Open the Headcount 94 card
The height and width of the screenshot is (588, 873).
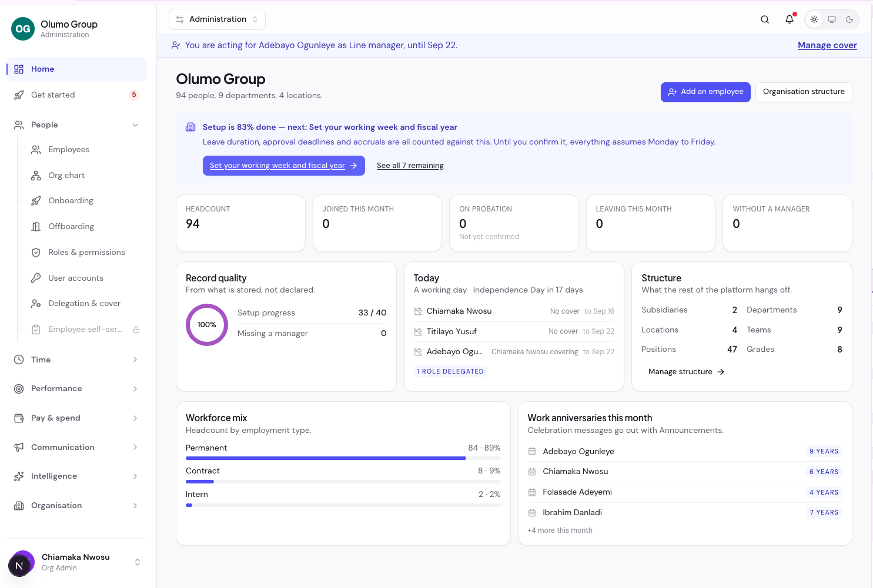coord(240,223)
